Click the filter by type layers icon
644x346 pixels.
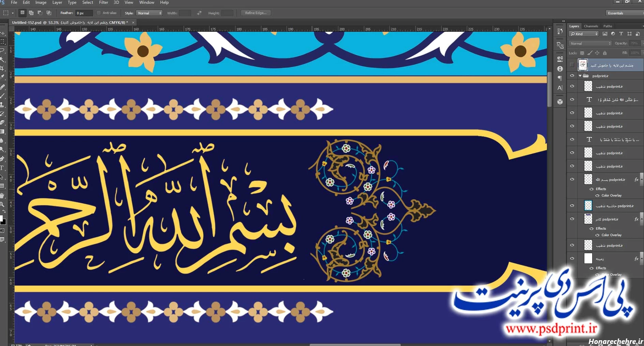(x=621, y=34)
